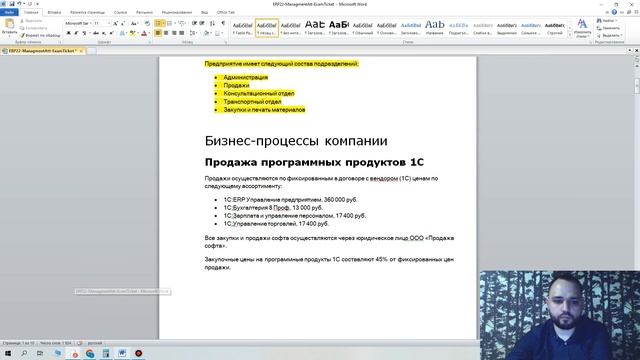Open the Office Tab ribbon tab
640x360 pixels.
pyautogui.click(x=226, y=12)
